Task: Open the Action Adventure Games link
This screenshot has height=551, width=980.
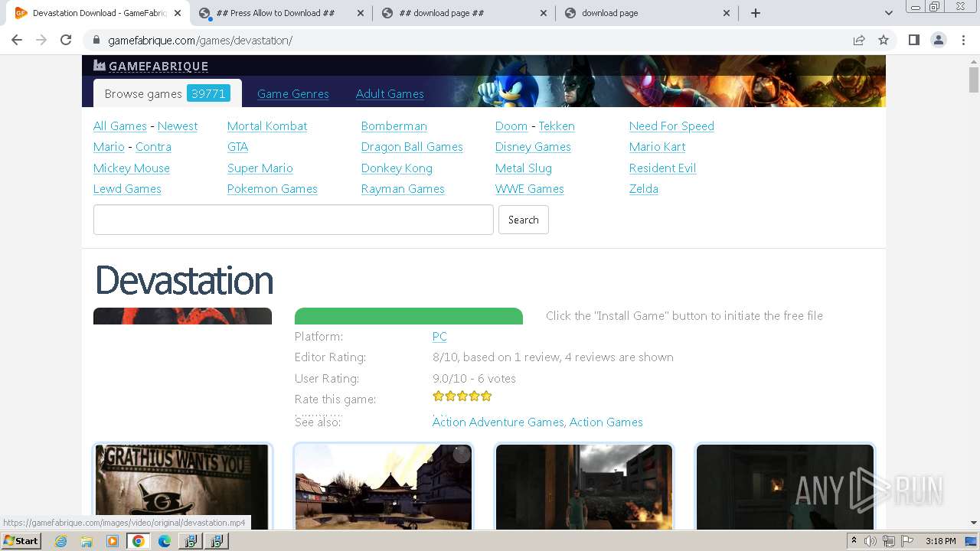Action: tap(498, 422)
